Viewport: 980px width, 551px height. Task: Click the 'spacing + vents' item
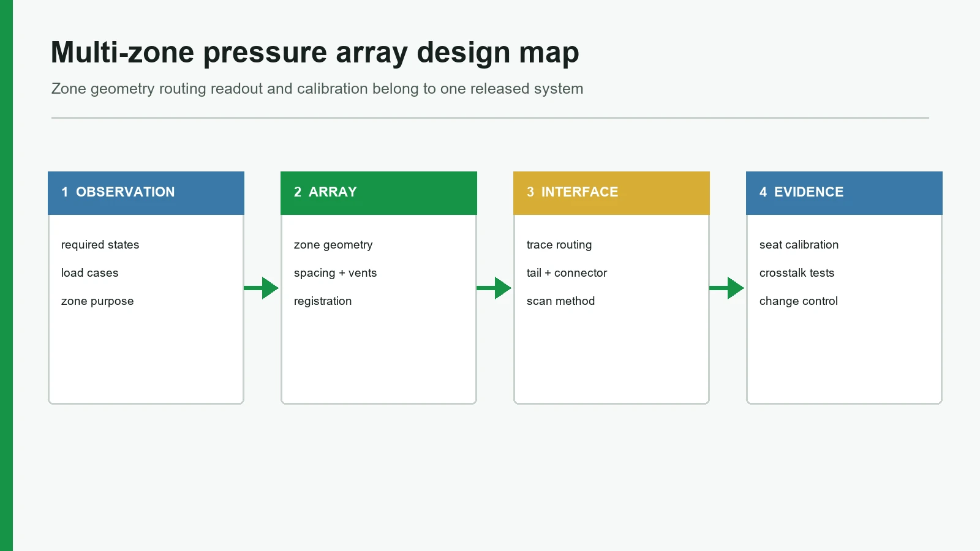pyautogui.click(x=336, y=273)
